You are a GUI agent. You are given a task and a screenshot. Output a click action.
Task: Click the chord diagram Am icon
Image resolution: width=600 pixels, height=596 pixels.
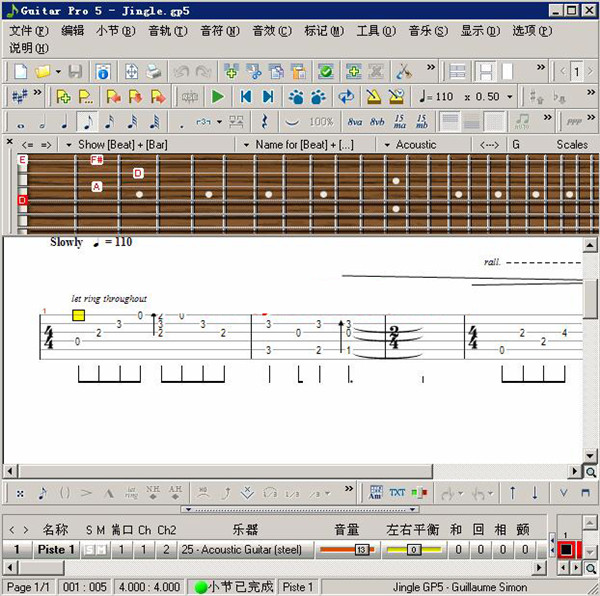coord(375,492)
